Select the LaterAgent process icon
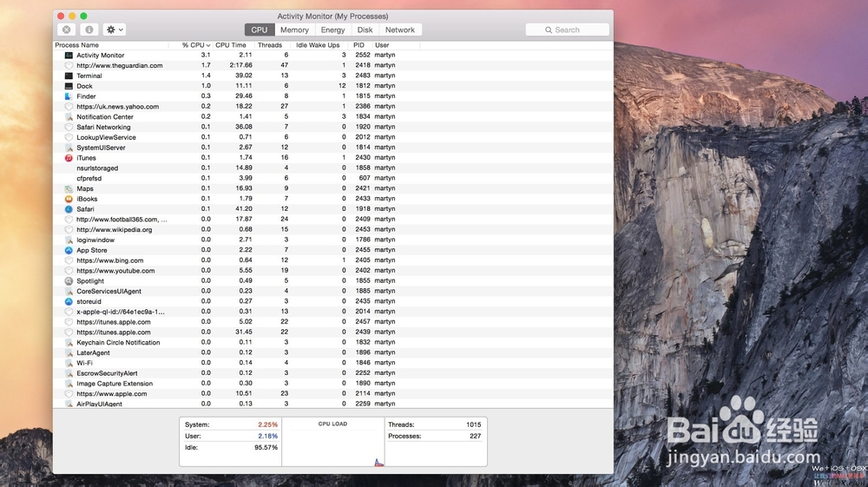Image resolution: width=868 pixels, height=487 pixels. (69, 352)
